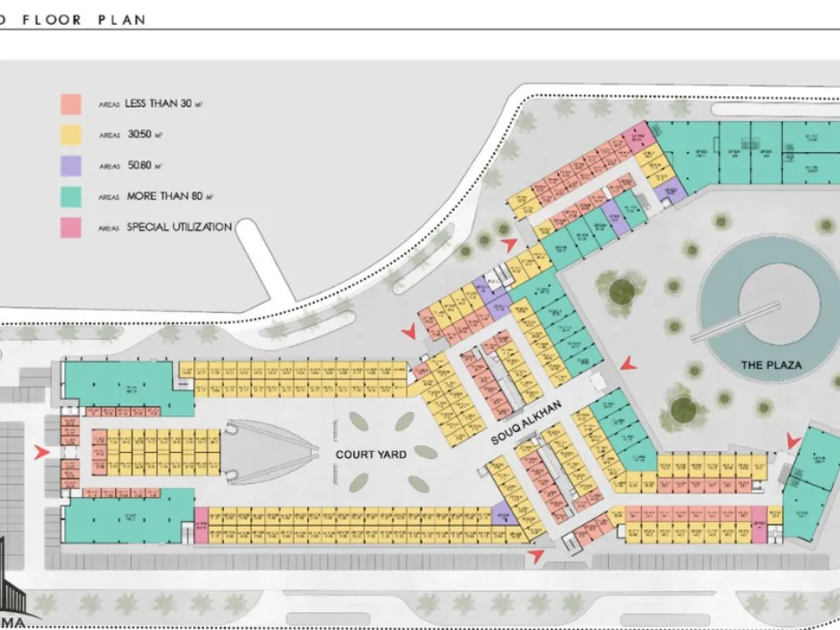Select the pink Special Utilization legend swatch
Image resolution: width=840 pixels, height=630 pixels.
[70, 227]
